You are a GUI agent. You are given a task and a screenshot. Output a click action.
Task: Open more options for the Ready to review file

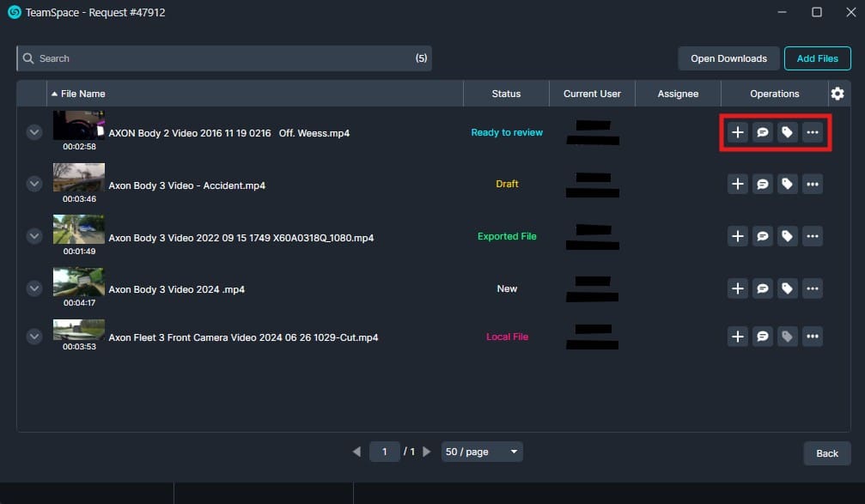[x=812, y=132]
